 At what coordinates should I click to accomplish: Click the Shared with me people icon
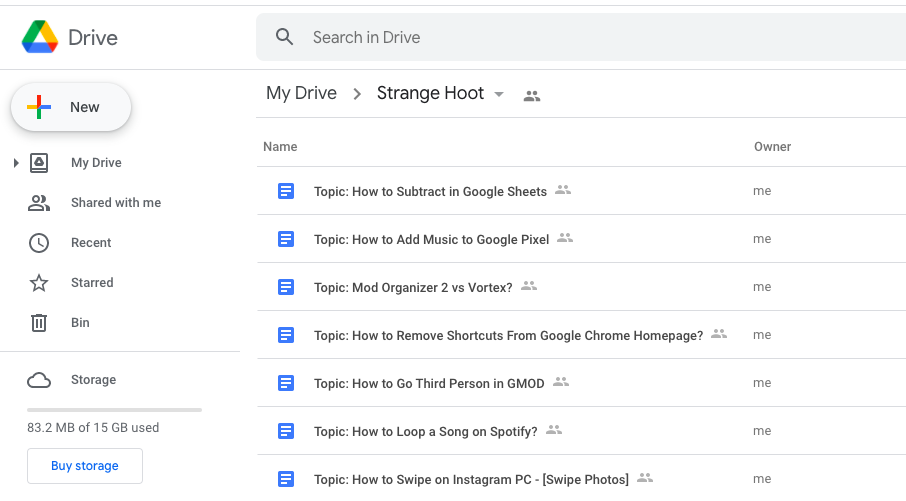tap(39, 203)
